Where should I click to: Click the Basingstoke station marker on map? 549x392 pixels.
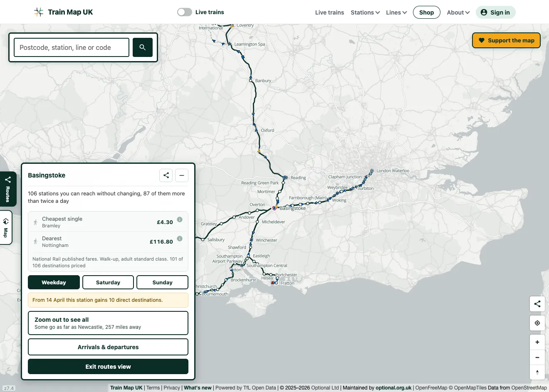(x=274, y=208)
